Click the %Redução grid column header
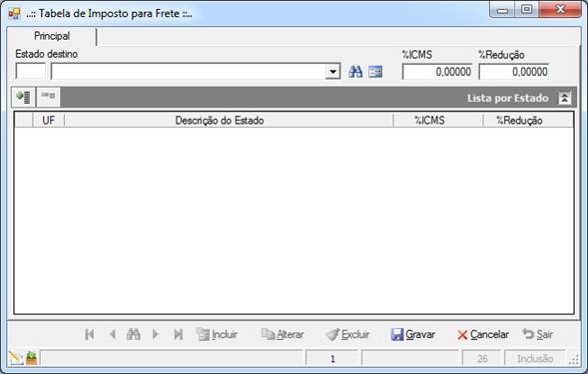The image size is (588, 374). click(x=528, y=121)
